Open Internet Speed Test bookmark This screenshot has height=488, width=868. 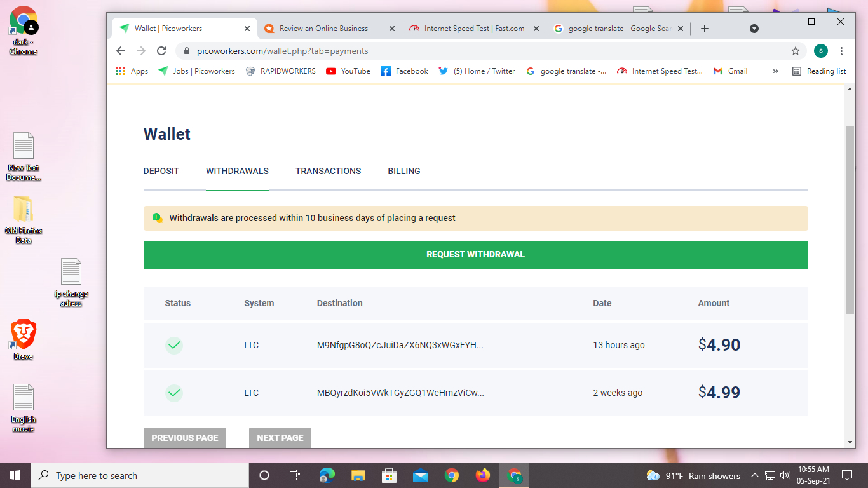pos(660,71)
